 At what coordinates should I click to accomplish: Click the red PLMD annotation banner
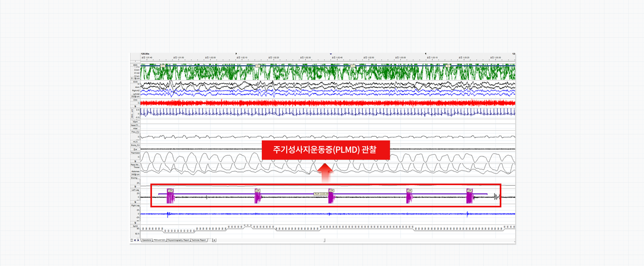coord(326,150)
